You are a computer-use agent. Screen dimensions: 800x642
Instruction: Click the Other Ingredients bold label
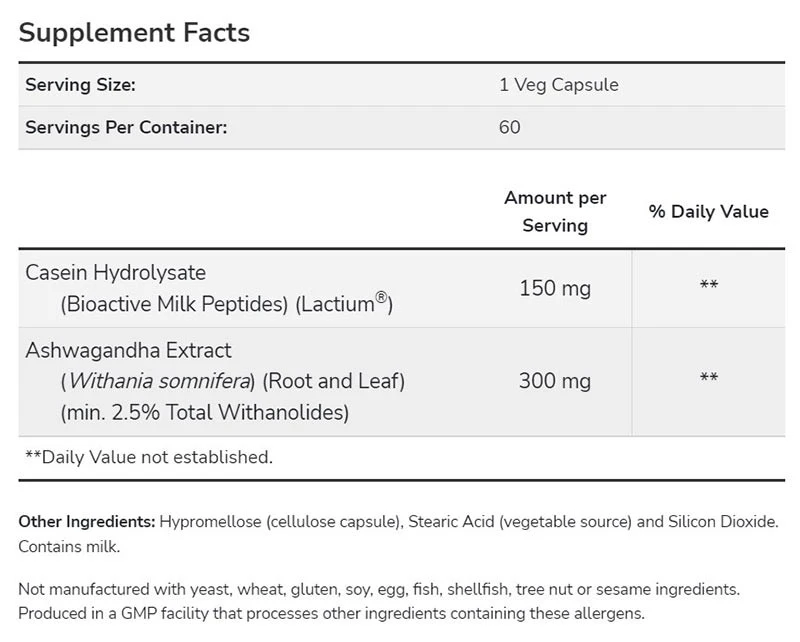86,522
